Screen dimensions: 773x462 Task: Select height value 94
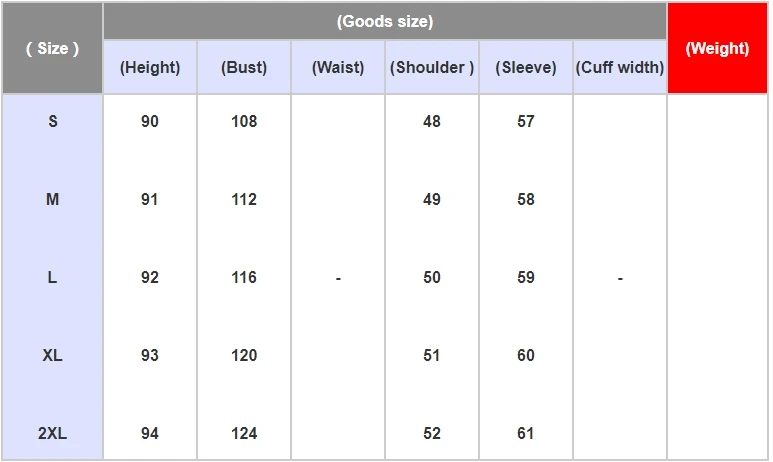tap(150, 433)
